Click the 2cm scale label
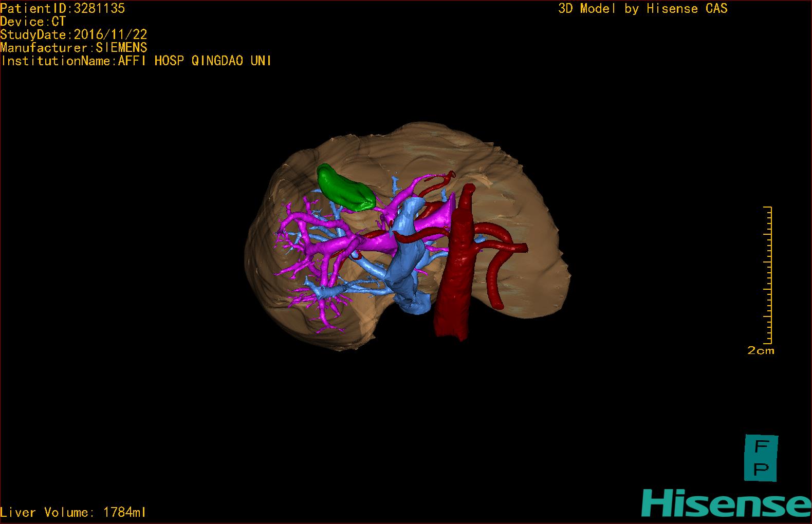 (x=761, y=351)
